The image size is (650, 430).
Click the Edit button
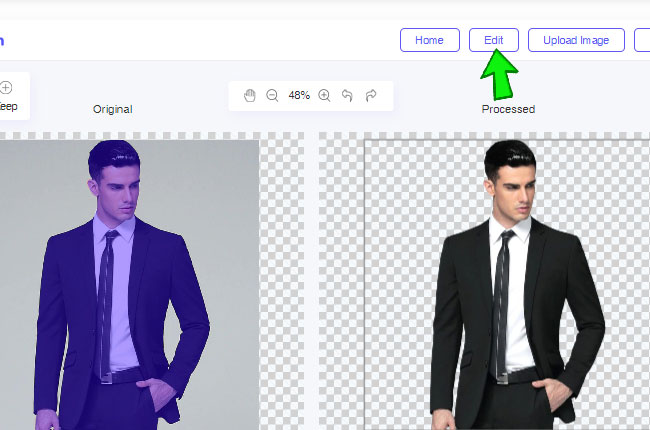click(x=494, y=40)
